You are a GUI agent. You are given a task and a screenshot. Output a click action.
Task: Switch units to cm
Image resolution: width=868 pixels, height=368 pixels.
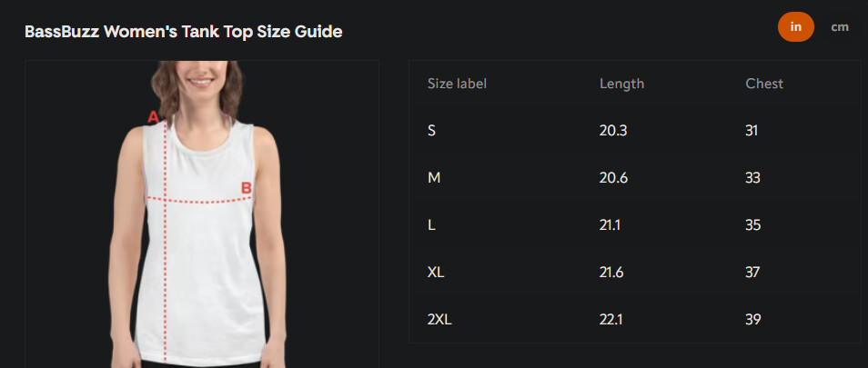pos(839,27)
